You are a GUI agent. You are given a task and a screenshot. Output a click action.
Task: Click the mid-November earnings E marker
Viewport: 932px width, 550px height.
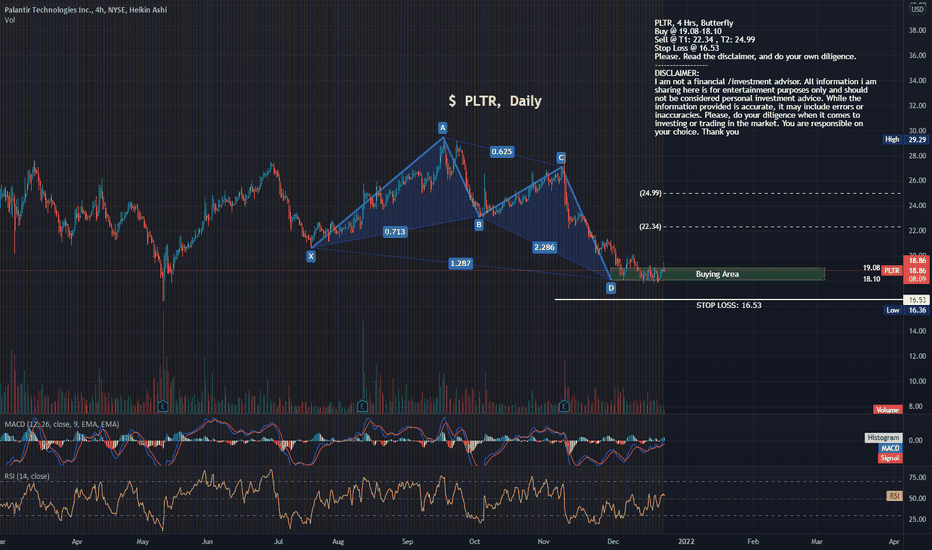point(564,407)
